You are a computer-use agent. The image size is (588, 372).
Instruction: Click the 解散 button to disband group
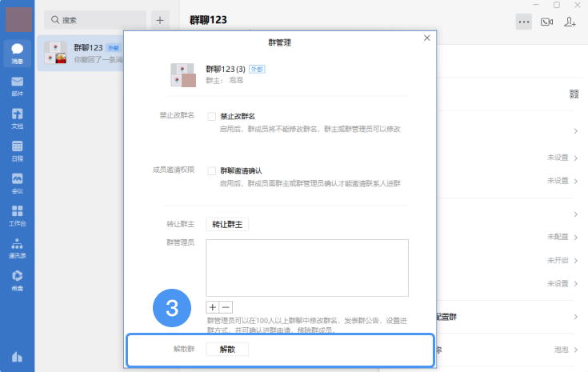[x=227, y=350]
